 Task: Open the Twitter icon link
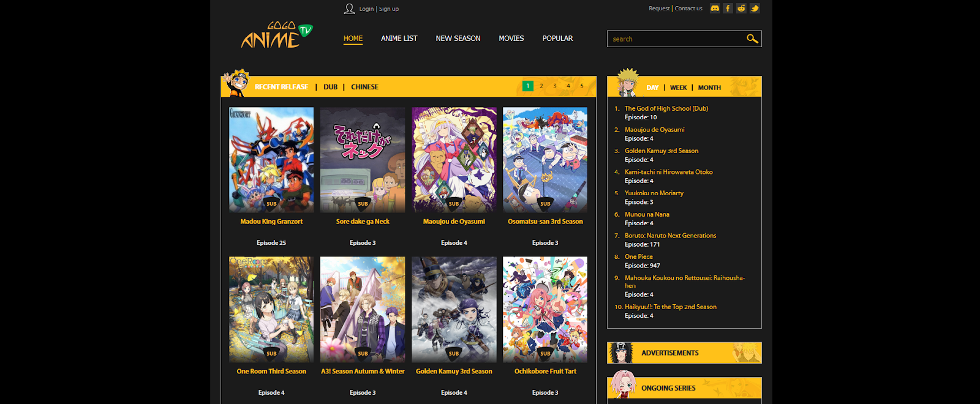755,9
